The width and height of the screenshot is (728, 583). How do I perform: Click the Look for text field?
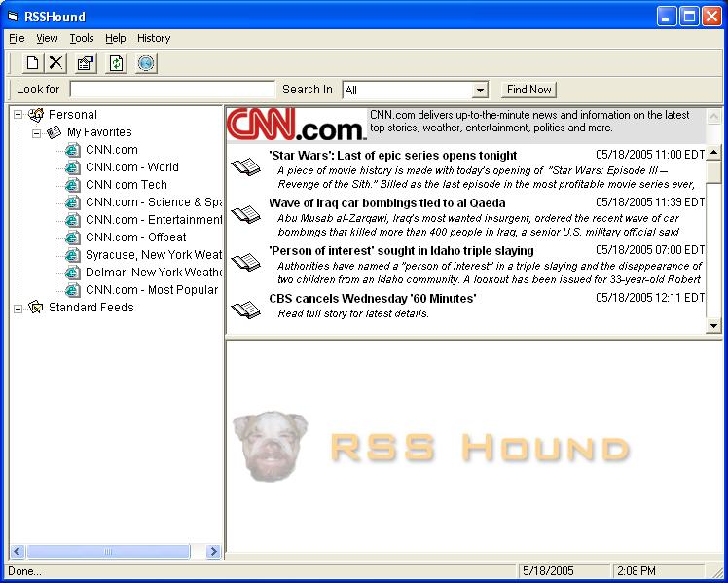171,90
